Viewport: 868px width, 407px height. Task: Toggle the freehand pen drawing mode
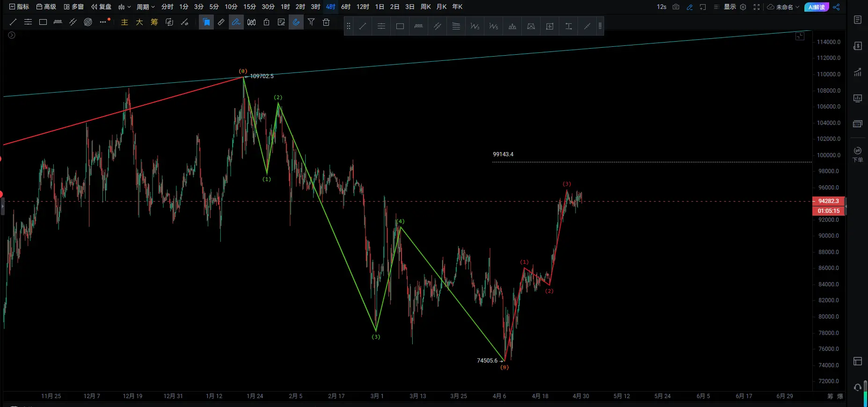[236, 22]
